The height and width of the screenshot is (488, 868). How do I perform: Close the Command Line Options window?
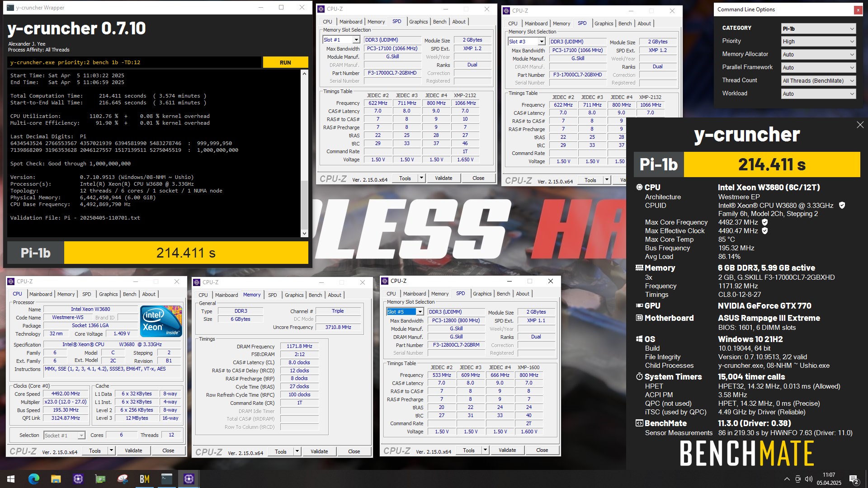(858, 9)
